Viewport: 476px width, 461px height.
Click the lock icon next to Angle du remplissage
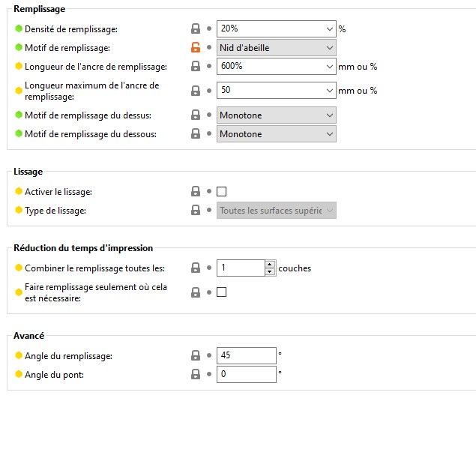click(196, 356)
